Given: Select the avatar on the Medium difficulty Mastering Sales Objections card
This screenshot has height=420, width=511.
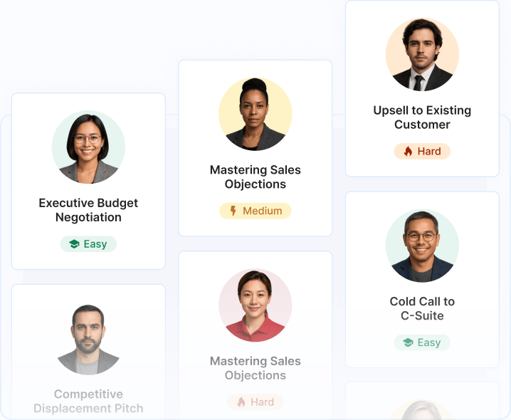Looking at the screenshot, I should point(255,114).
